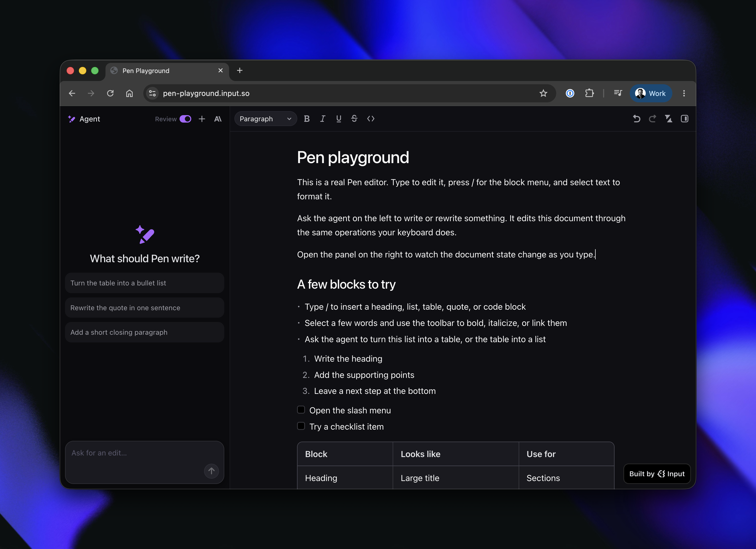Check the 'Try a checklist item' box
Screen dimensions: 756x549
[301, 426]
